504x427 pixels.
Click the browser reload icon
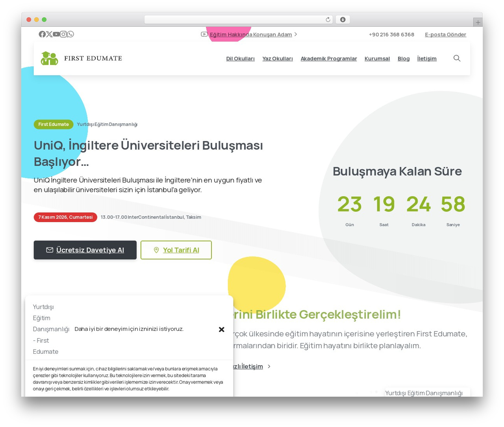(328, 20)
